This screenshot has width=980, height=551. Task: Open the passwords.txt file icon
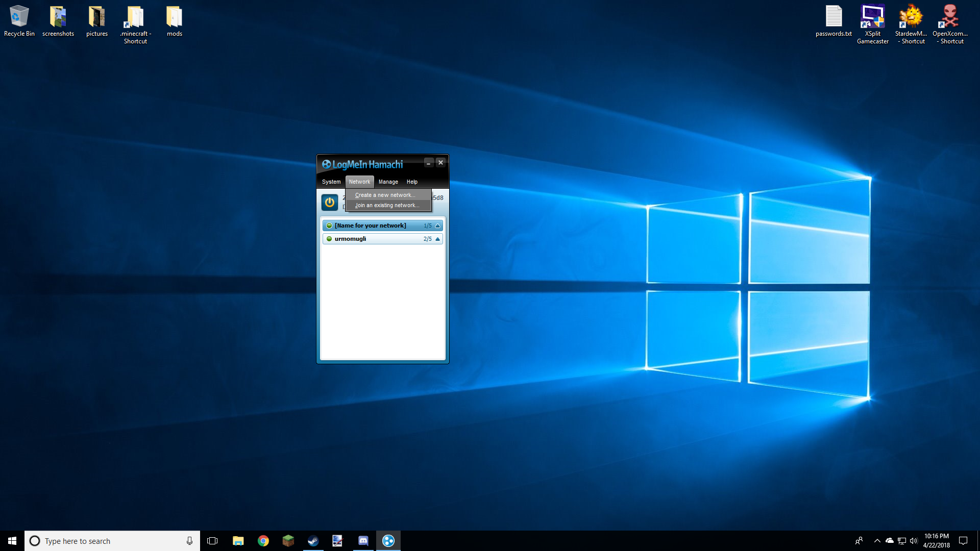(x=834, y=17)
